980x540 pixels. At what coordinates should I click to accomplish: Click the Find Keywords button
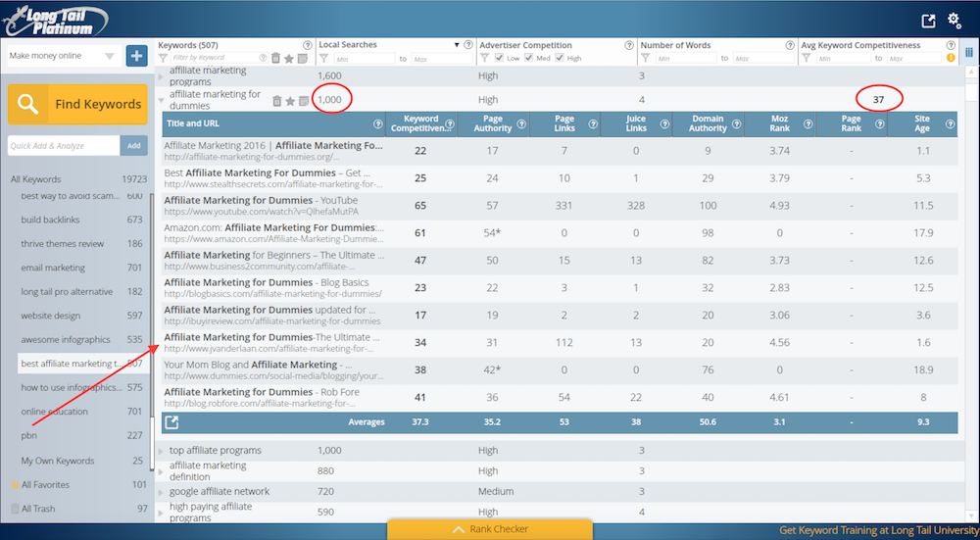tap(78, 104)
